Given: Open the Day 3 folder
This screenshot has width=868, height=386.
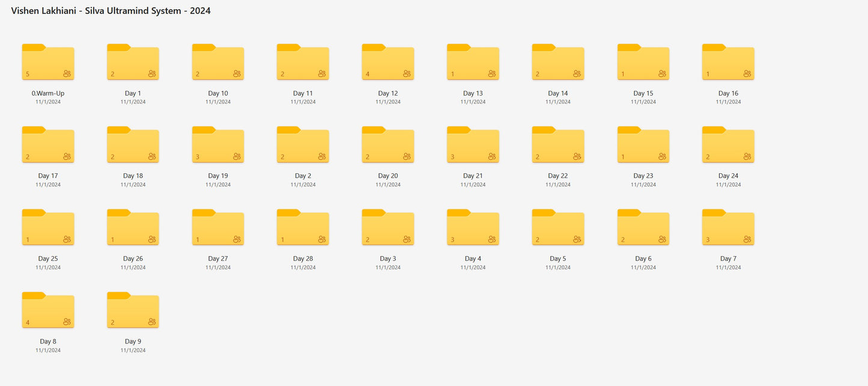Looking at the screenshot, I should pyautogui.click(x=388, y=227).
